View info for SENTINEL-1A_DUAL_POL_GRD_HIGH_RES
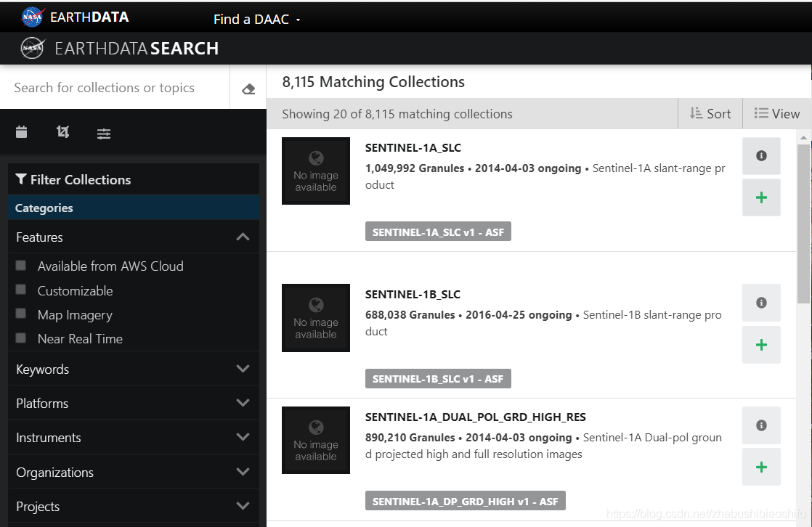 761,425
